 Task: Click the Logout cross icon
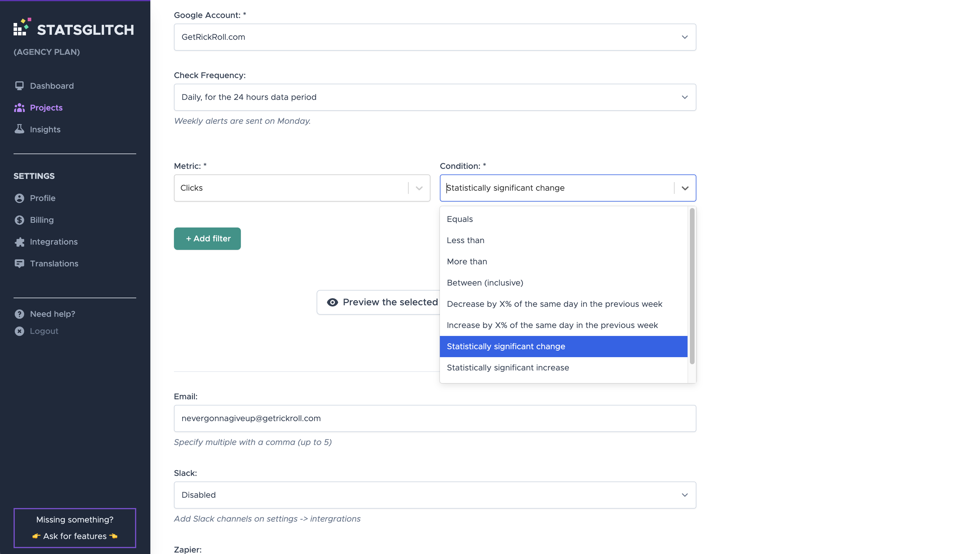(19, 331)
